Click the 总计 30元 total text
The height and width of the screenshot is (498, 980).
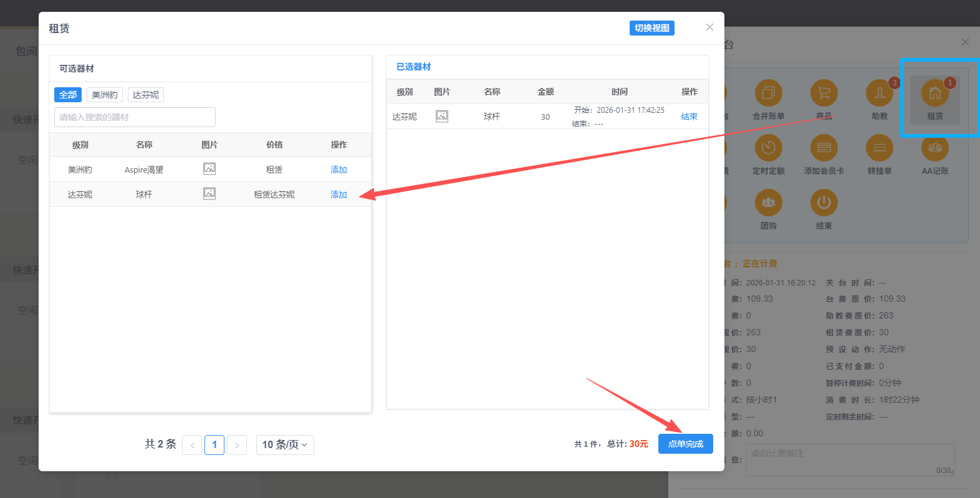628,444
